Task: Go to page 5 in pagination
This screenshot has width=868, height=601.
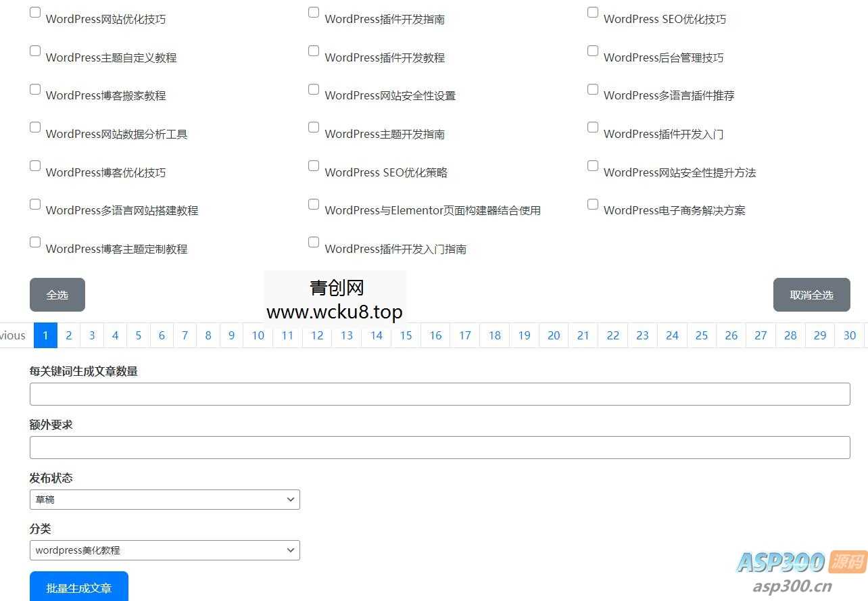Action: point(138,335)
